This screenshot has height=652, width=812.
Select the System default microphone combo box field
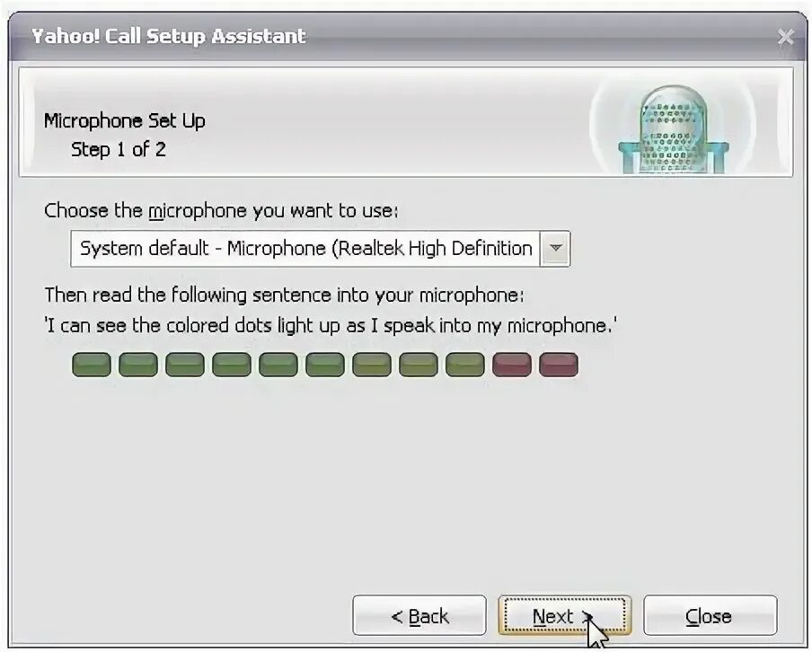pos(320,249)
